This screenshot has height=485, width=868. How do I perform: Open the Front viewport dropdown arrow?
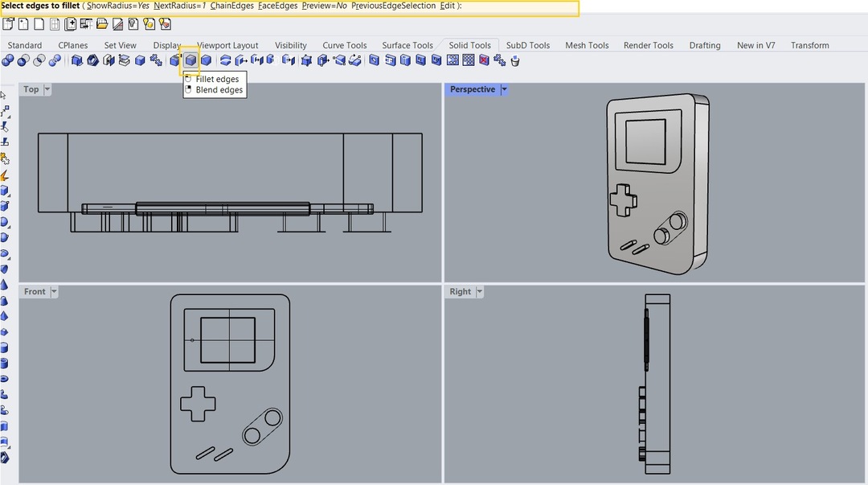[54, 291]
